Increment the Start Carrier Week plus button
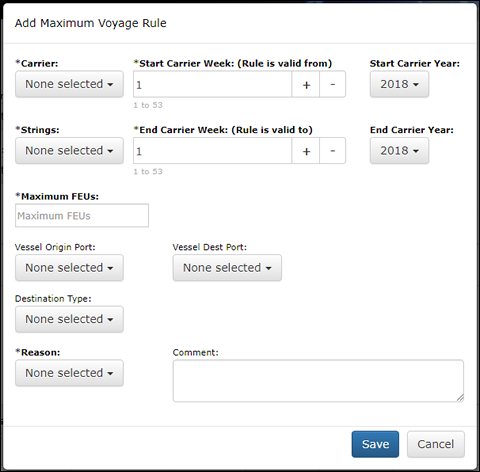The height and width of the screenshot is (472, 480). pyautogui.click(x=306, y=84)
